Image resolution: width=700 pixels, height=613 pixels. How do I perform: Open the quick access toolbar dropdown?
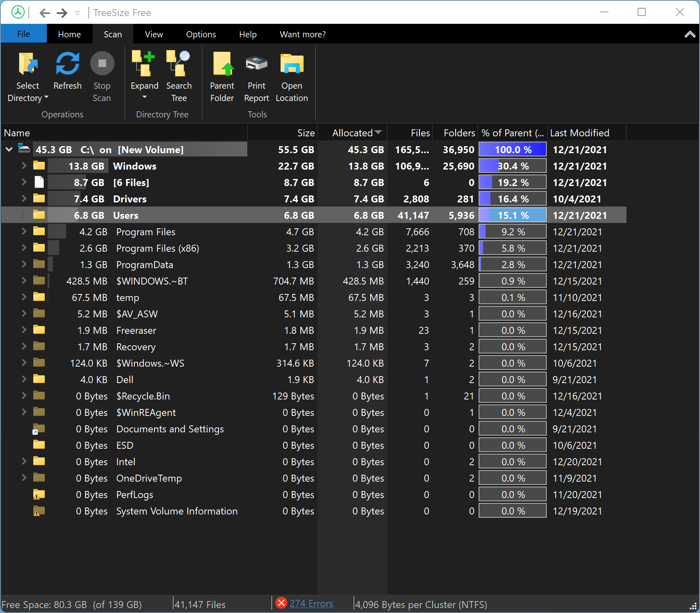point(77,14)
